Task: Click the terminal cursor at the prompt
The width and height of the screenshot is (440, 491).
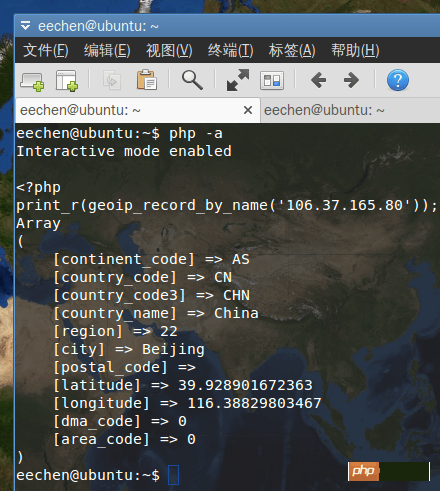Action: point(173,475)
